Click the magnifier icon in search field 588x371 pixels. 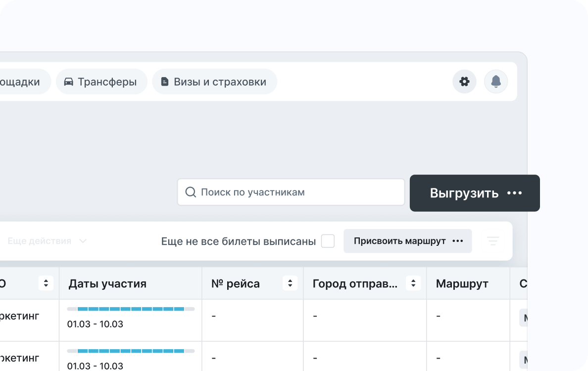pyautogui.click(x=190, y=192)
